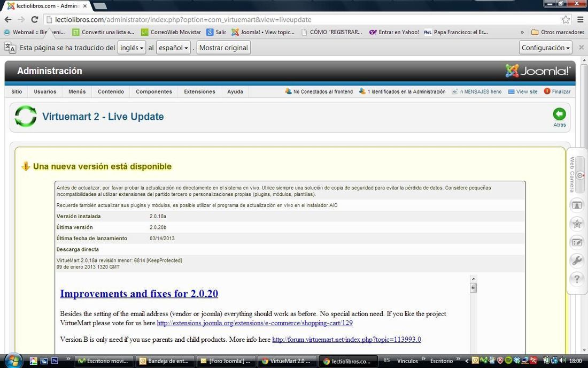588x368 pixels.
Task: Click the Web Camera sidebar record icon
Action: (x=580, y=175)
